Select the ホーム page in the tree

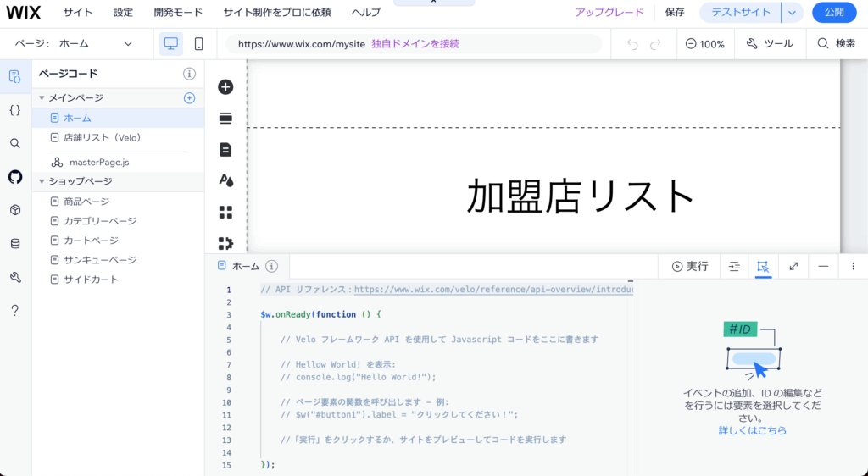click(119, 118)
